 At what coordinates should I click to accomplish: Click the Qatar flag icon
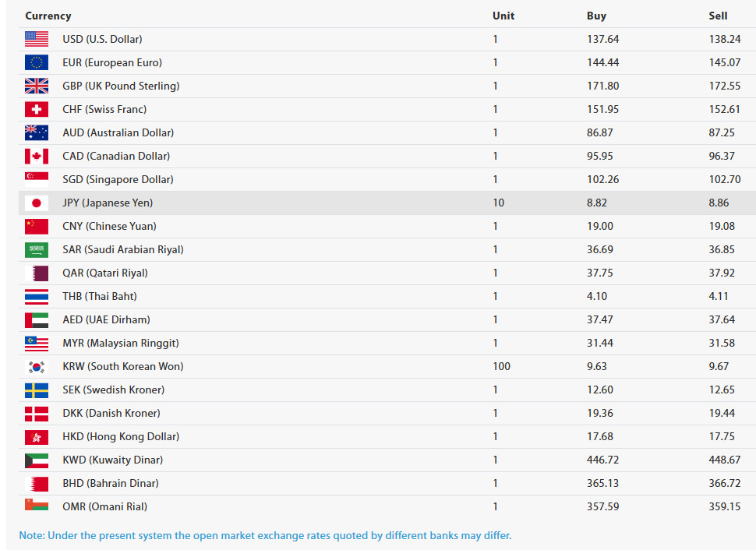[36, 273]
